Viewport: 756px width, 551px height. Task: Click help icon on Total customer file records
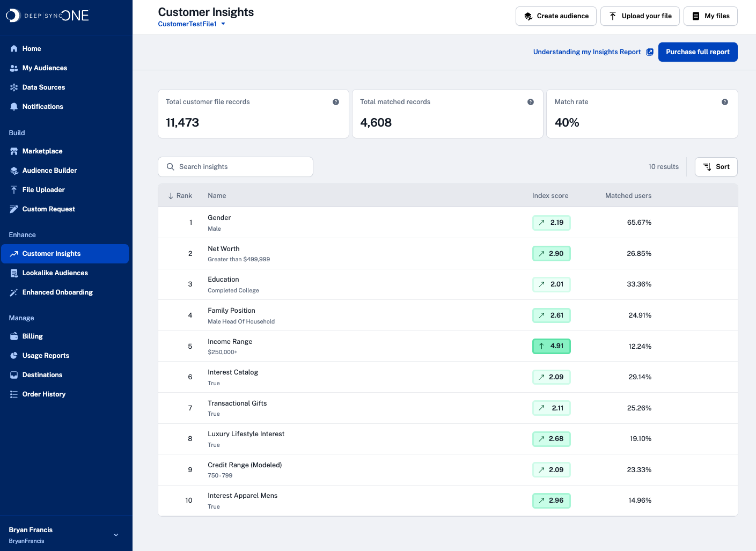click(336, 102)
